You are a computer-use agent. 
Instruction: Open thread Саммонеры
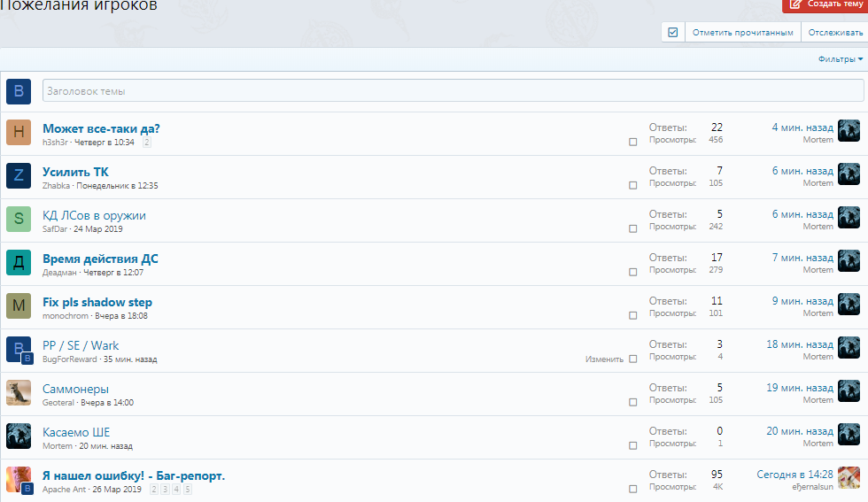click(x=76, y=389)
